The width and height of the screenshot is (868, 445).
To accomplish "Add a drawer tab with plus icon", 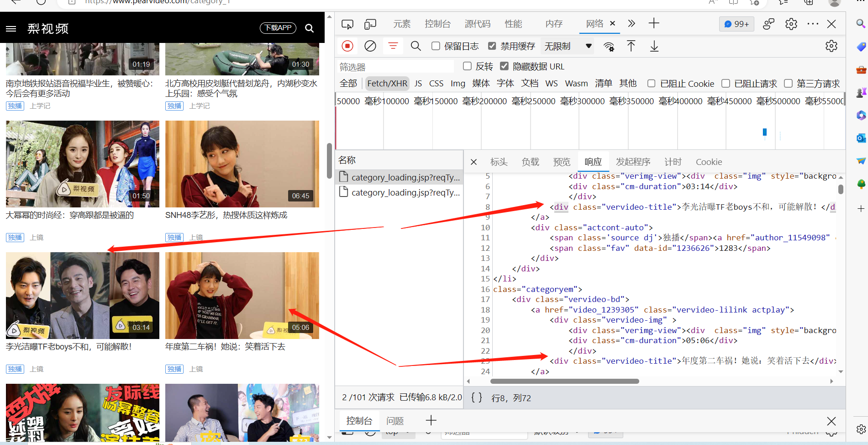I will [x=431, y=420].
